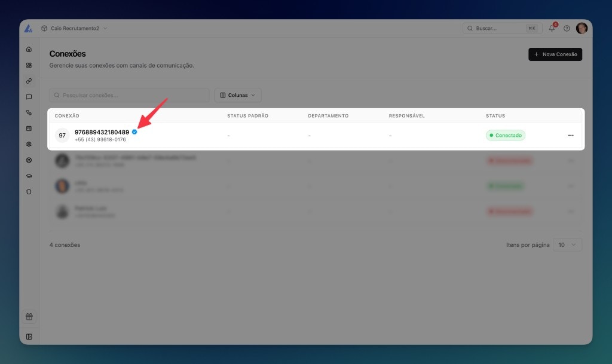Click the calls icon in the sidebar

[29, 113]
